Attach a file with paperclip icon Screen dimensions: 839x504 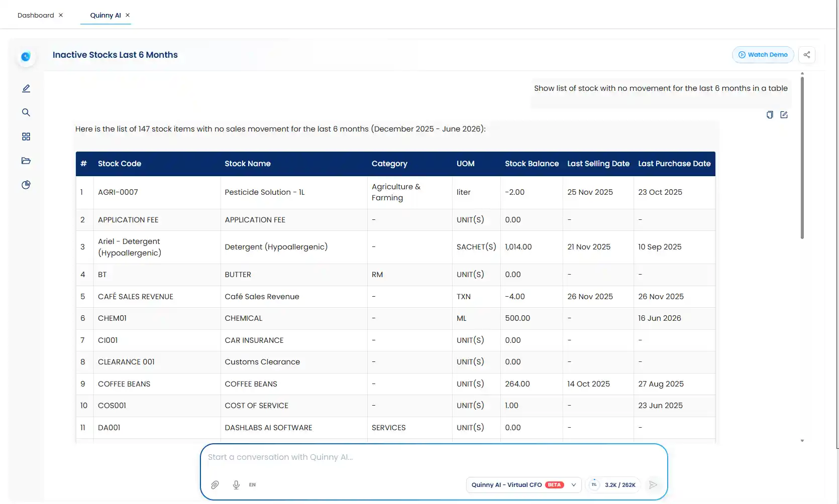pos(215,485)
